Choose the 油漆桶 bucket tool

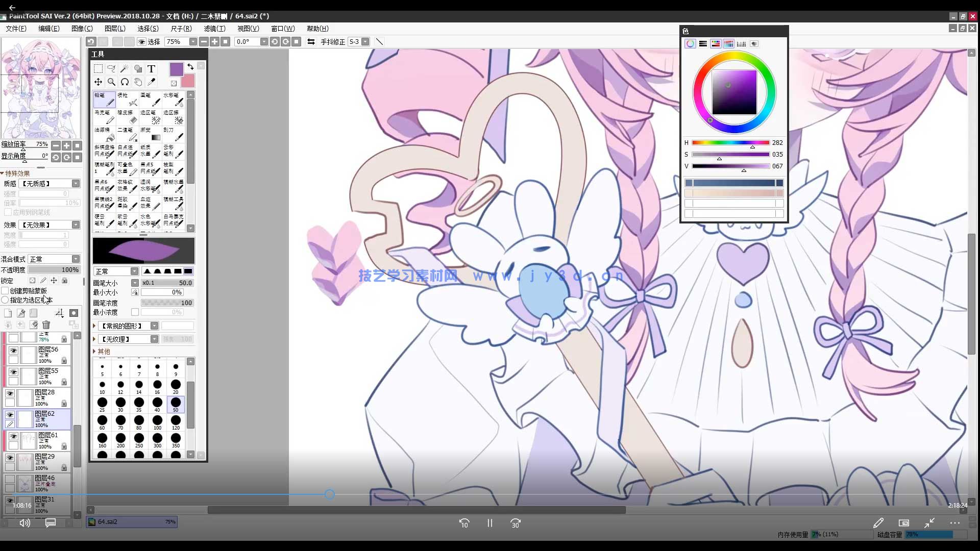pos(104,134)
